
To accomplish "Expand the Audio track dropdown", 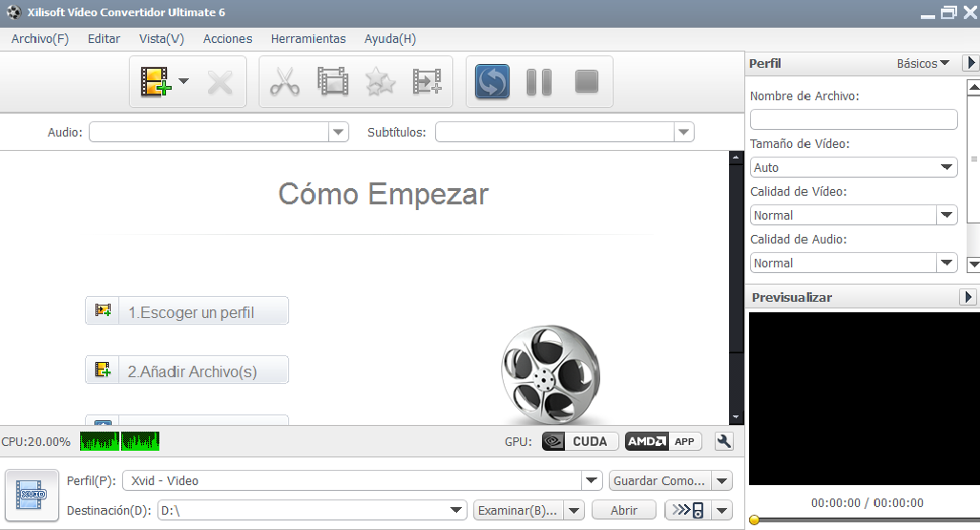I will pyautogui.click(x=338, y=132).
